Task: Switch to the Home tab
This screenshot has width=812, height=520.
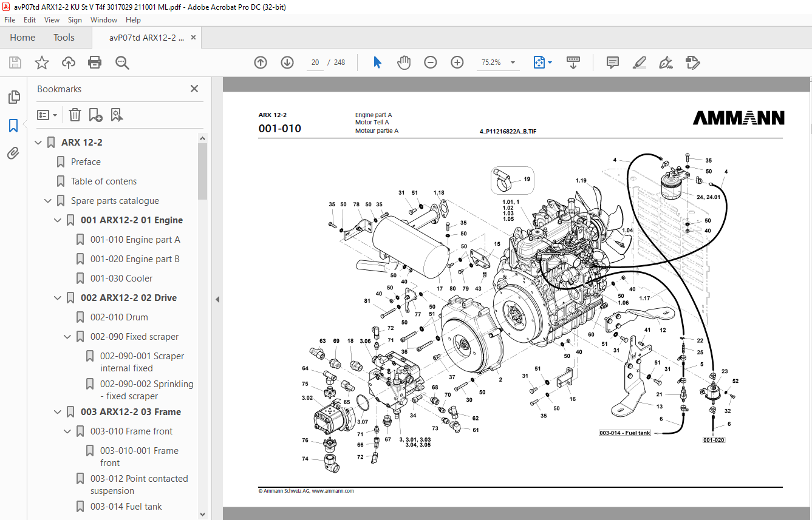Action: click(x=22, y=38)
